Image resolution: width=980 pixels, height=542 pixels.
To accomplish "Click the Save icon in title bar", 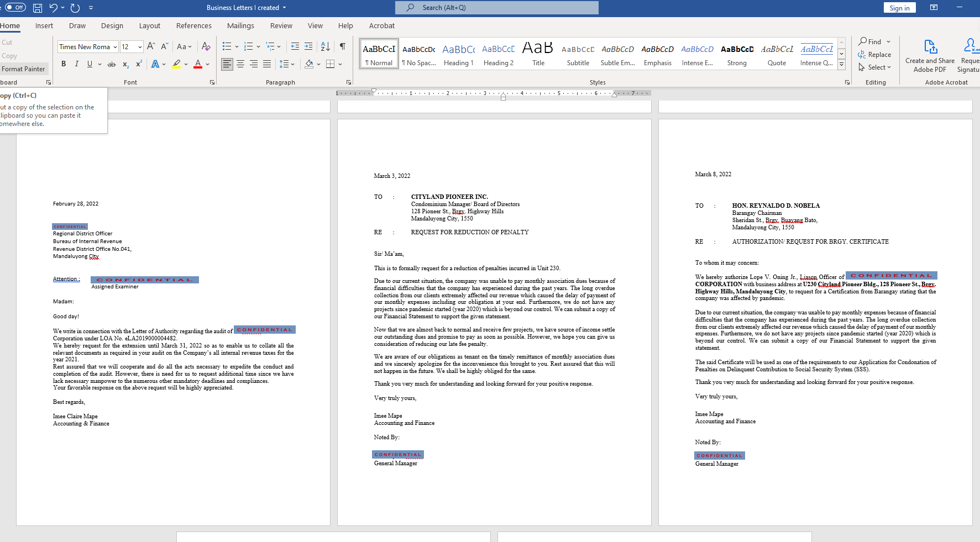I will click(38, 8).
